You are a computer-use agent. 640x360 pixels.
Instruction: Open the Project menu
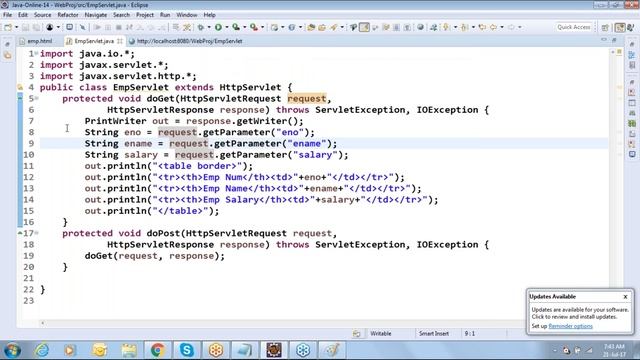tap(145, 15)
